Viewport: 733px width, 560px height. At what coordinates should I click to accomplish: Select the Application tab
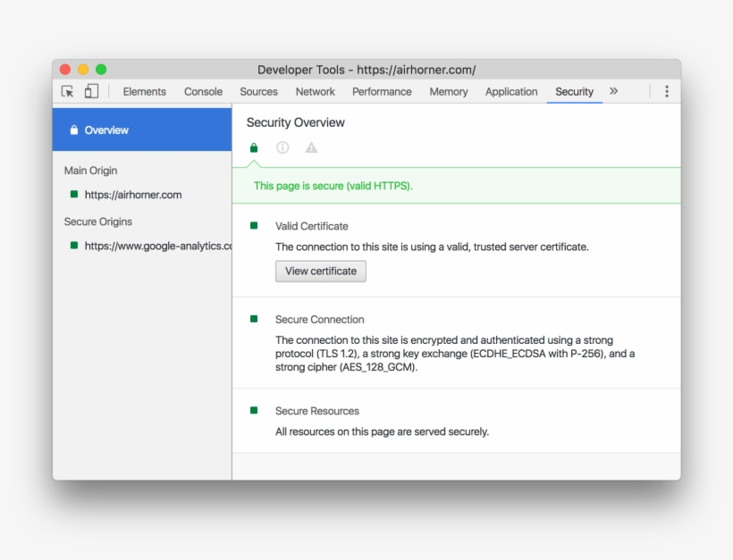coord(511,92)
